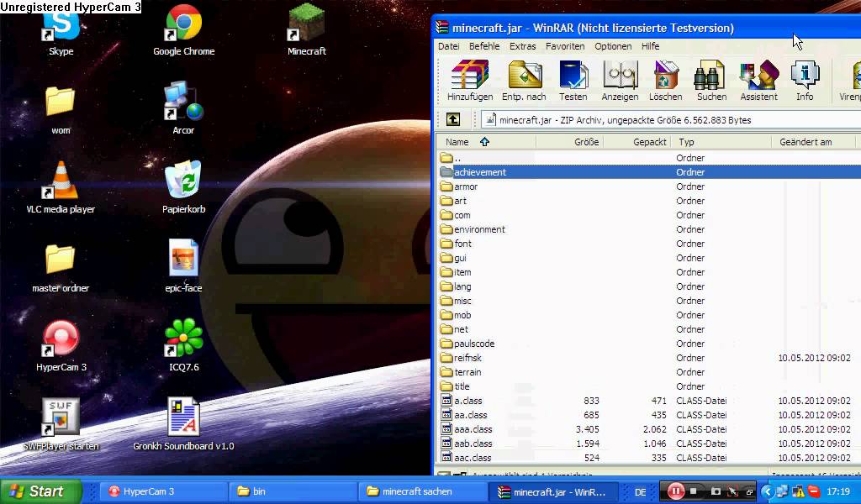Click the Suchen binoculars icon
Screen dimensions: 861x504
[711, 81]
